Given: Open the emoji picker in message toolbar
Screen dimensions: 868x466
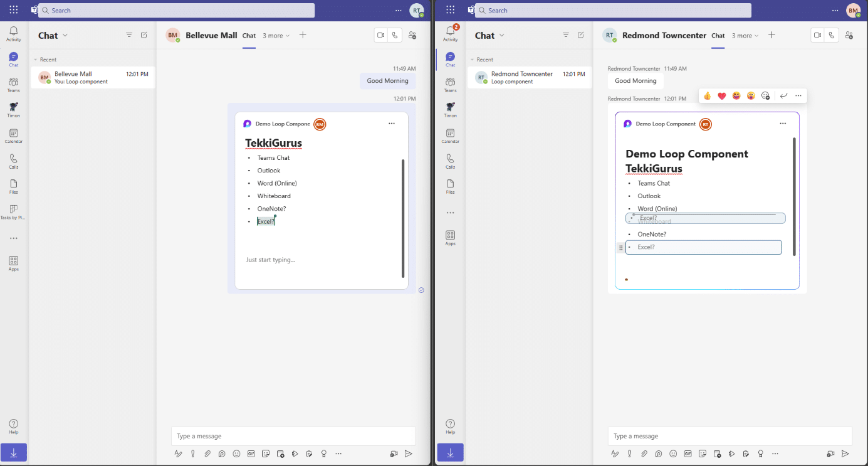Looking at the screenshot, I should click(236, 453).
